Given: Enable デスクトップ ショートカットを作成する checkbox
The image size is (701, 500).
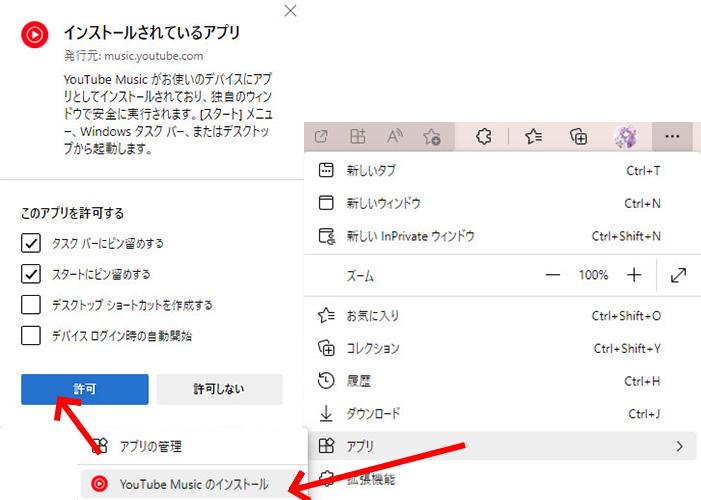Looking at the screenshot, I should 31,305.
